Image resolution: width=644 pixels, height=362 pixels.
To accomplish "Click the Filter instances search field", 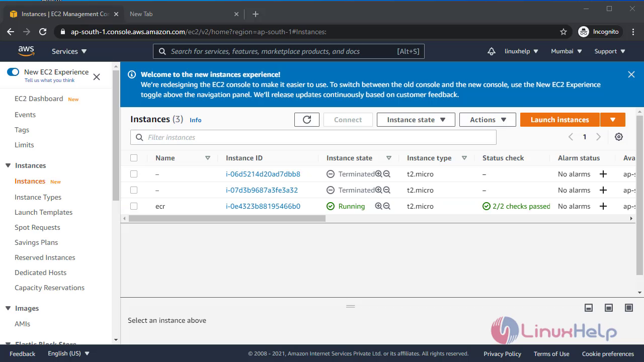I will (313, 137).
